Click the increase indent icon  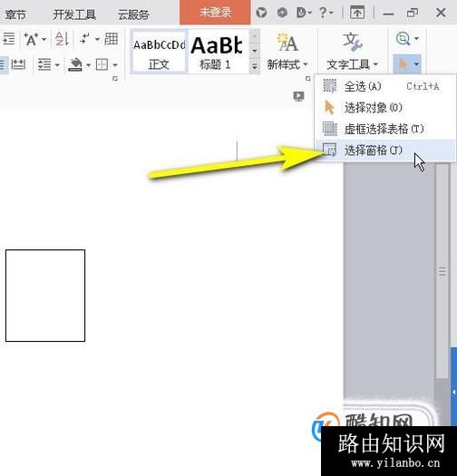pos(8,39)
